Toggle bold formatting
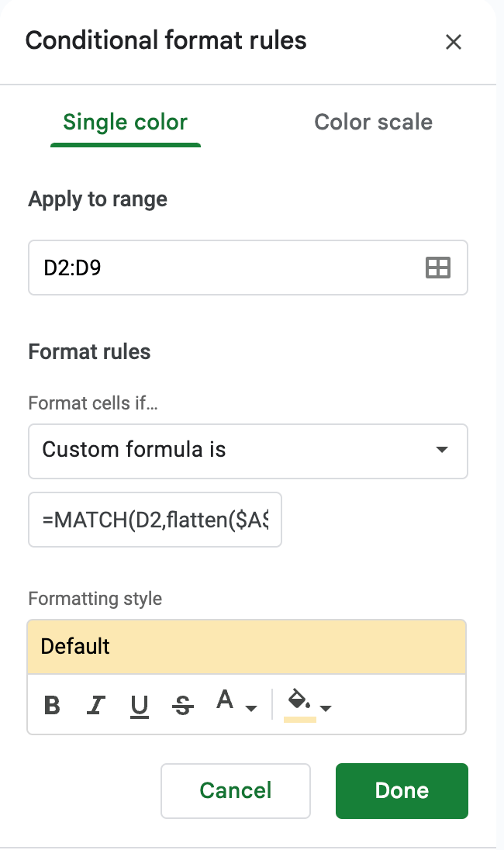This screenshot has width=504, height=850. [x=52, y=705]
